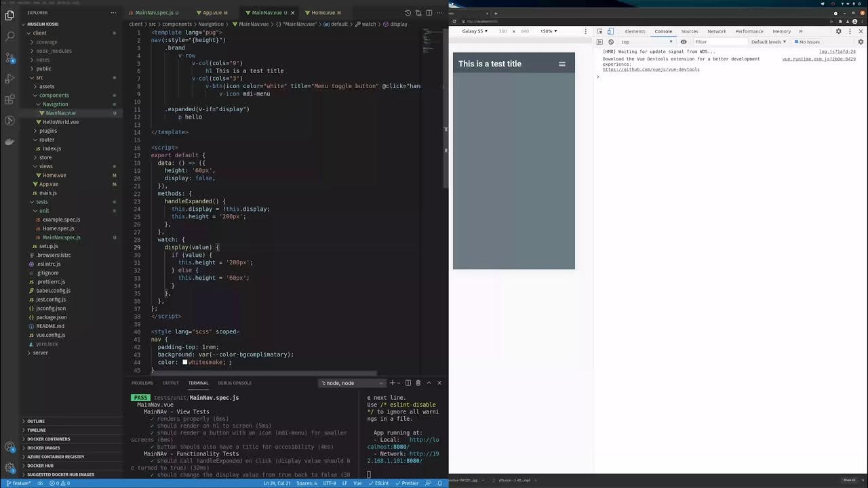This screenshot has width=868, height=488.
Task: Switch to the Network tab in DevTools
Action: [x=717, y=31]
